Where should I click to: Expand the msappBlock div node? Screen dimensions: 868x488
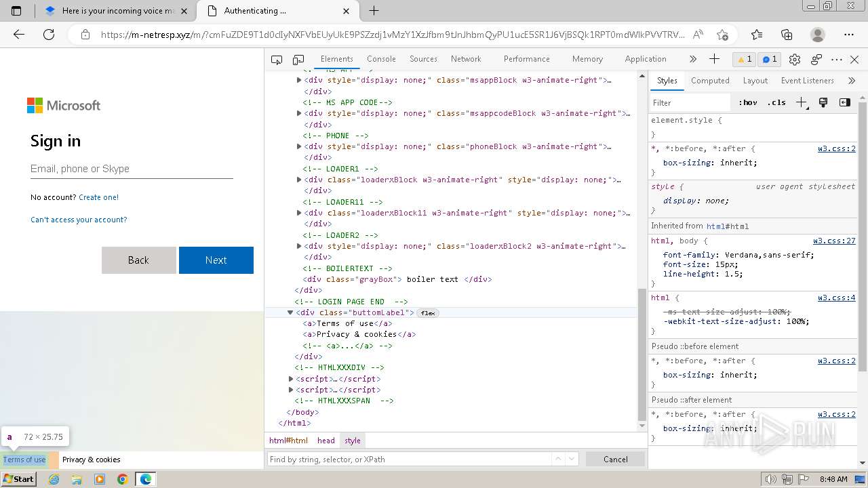[299, 80]
